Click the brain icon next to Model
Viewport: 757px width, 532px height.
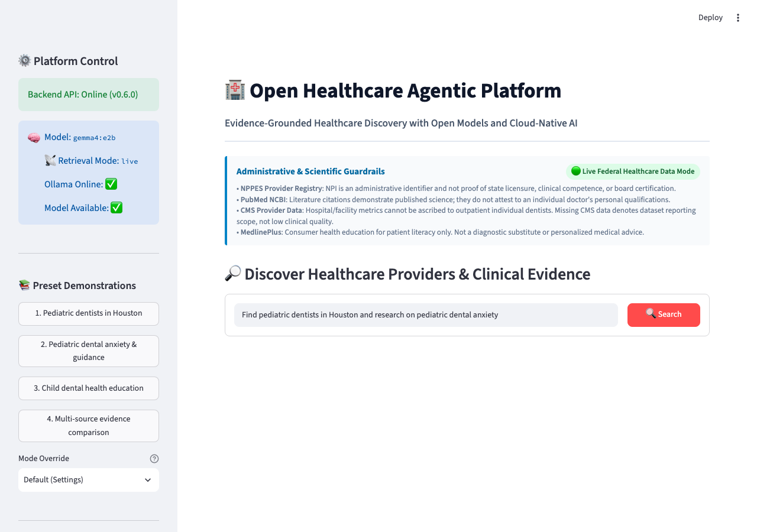(34, 137)
